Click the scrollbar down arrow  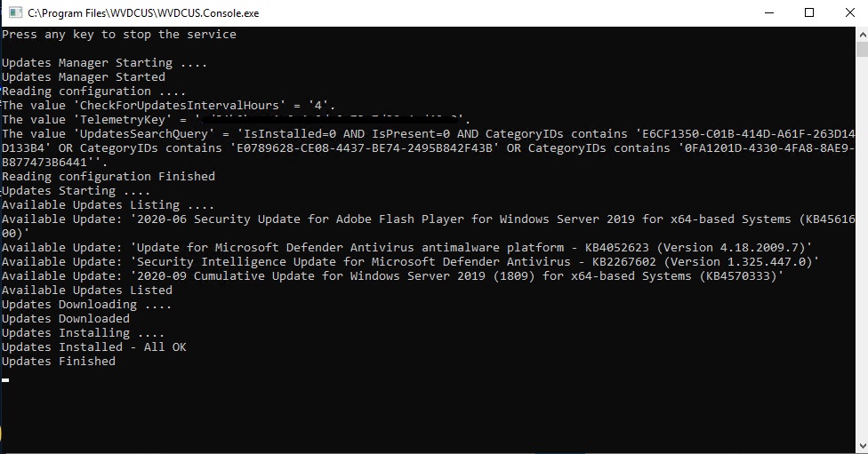[x=862, y=447]
